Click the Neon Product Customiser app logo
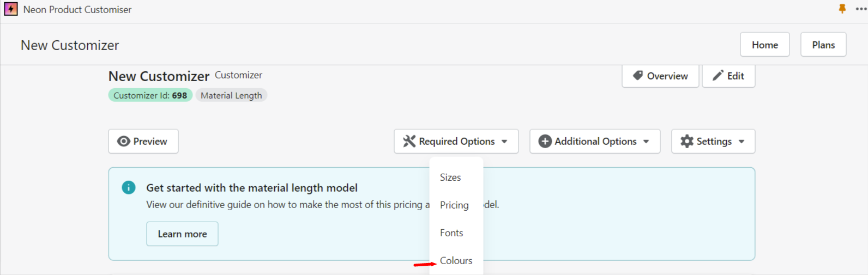Image resolution: width=868 pixels, height=275 pixels. click(x=10, y=9)
